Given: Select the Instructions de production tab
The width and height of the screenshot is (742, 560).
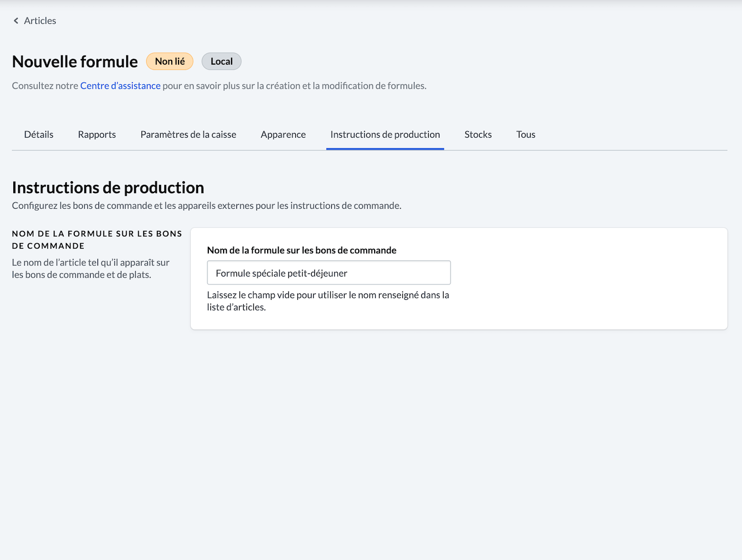Looking at the screenshot, I should 385,135.
